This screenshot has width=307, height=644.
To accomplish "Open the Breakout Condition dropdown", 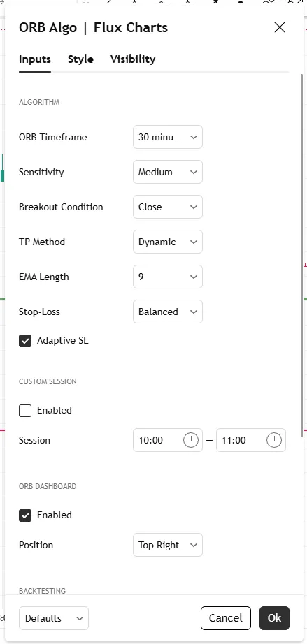I will 168,207.
